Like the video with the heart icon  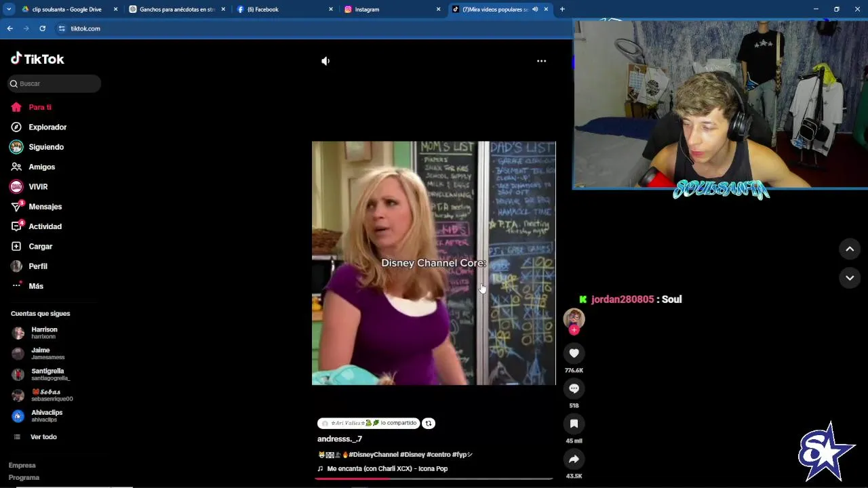click(x=574, y=353)
